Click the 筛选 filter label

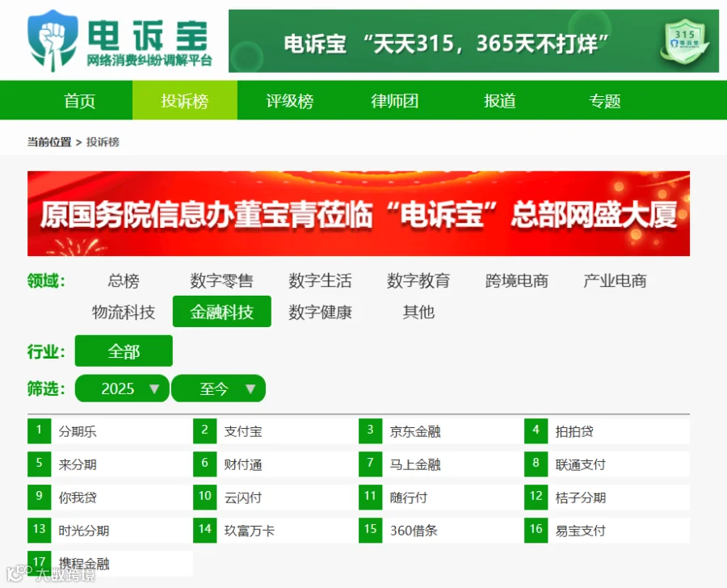pyautogui.click(x=46, y=388)
